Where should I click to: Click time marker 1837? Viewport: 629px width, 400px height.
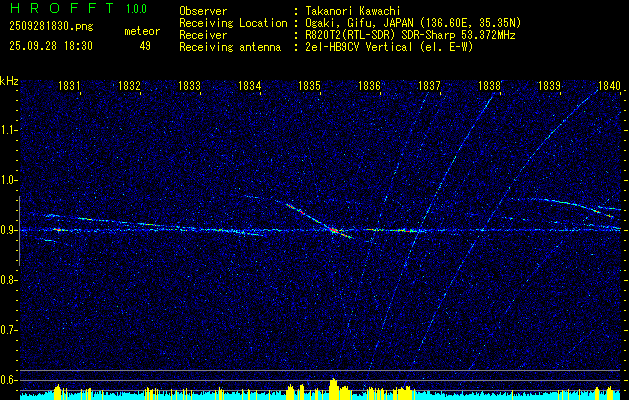point(429,86)
